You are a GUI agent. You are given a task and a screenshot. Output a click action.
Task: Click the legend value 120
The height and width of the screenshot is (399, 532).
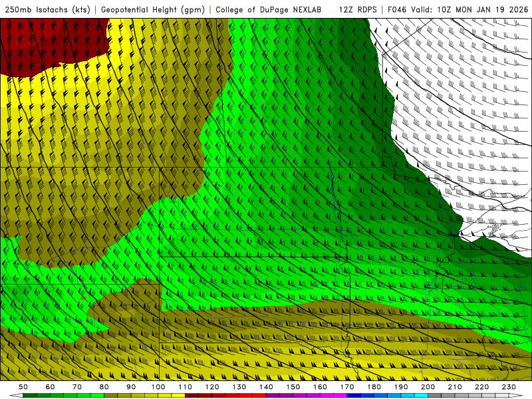tap(212, 387)
